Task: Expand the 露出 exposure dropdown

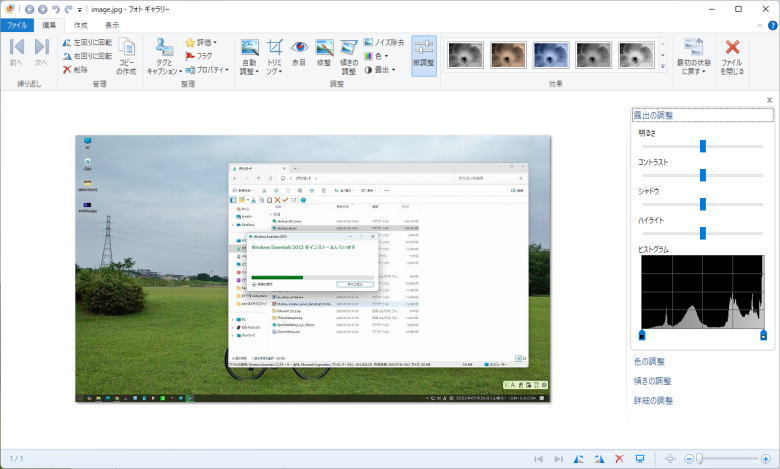Action: (382, 70)
